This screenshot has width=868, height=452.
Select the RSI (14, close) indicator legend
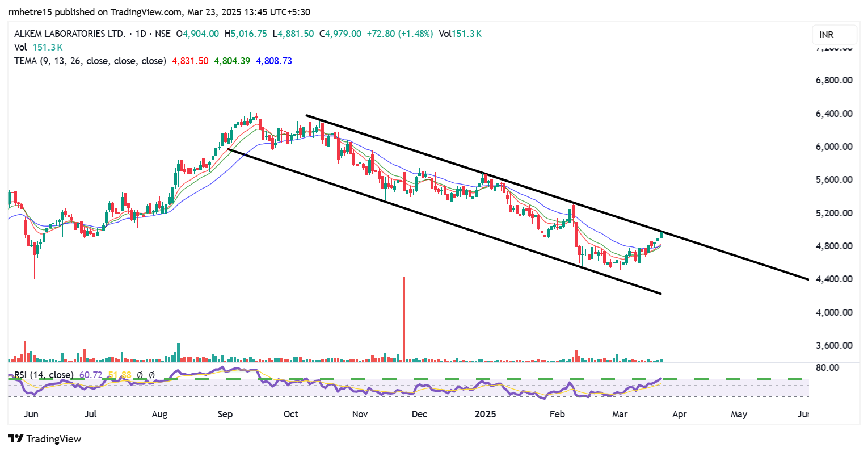point(44,375)
